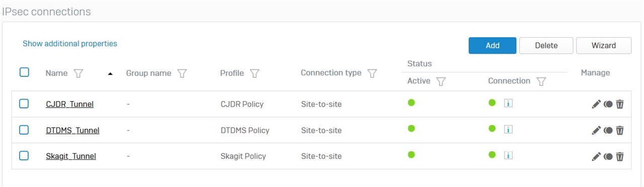Open the Group name column filter
Viewport: 644px width, 187px height.
coord(182,73)
